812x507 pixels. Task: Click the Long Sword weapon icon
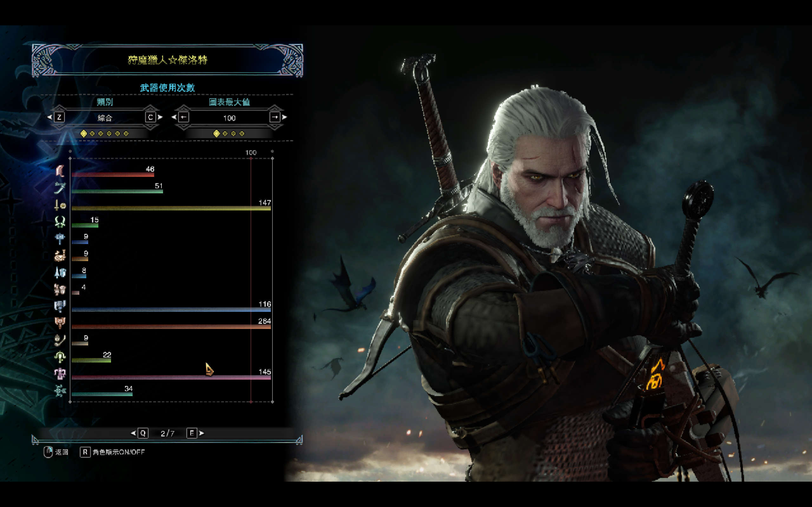click(60, 188)
